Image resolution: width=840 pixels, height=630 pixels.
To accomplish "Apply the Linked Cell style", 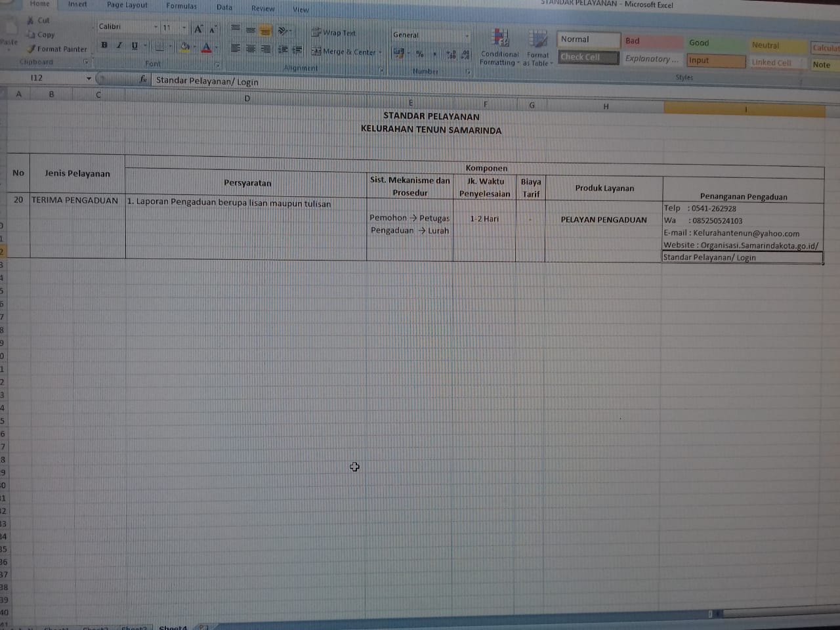I will (x=778, y=63).
